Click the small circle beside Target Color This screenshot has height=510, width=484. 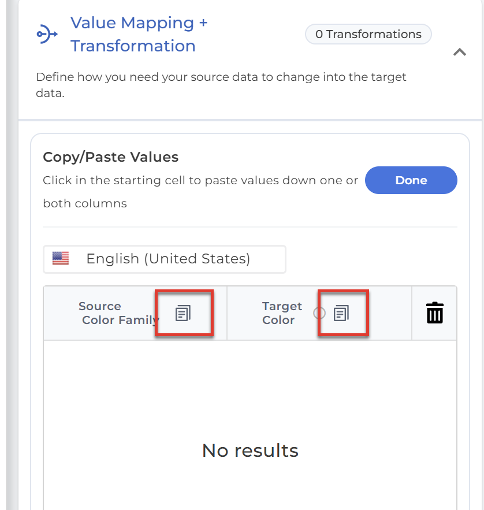click(319, 313)
